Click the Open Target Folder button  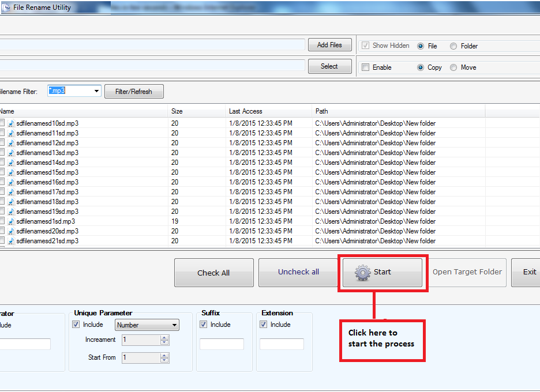click(x=467, y=272)
